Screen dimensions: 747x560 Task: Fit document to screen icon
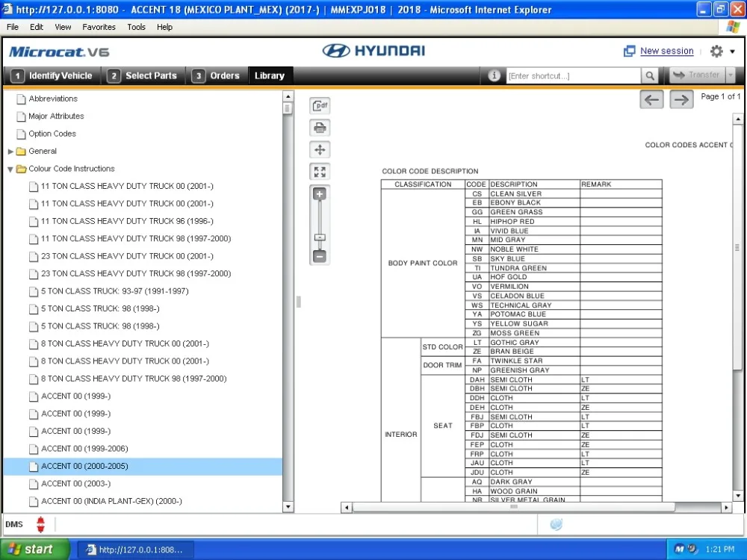(x=320, y=172)
